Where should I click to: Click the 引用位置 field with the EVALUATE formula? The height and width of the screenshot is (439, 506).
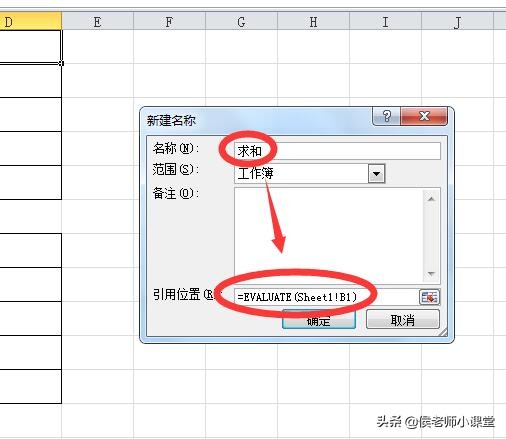pos(326,297)
